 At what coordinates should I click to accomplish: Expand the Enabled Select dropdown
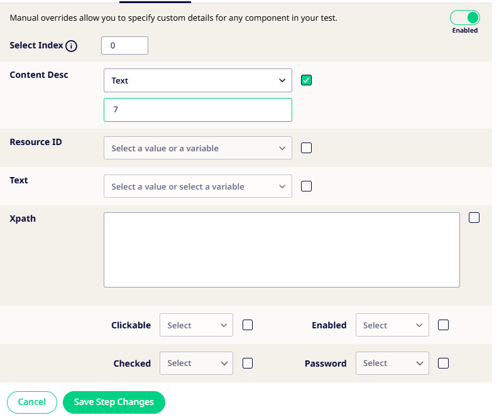click(392, 325)
